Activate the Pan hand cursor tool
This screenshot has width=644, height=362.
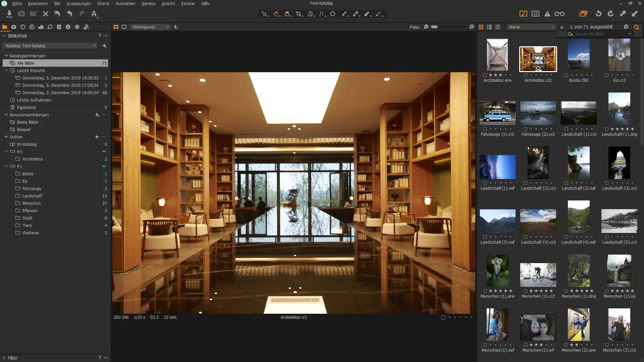click(276, 14)
